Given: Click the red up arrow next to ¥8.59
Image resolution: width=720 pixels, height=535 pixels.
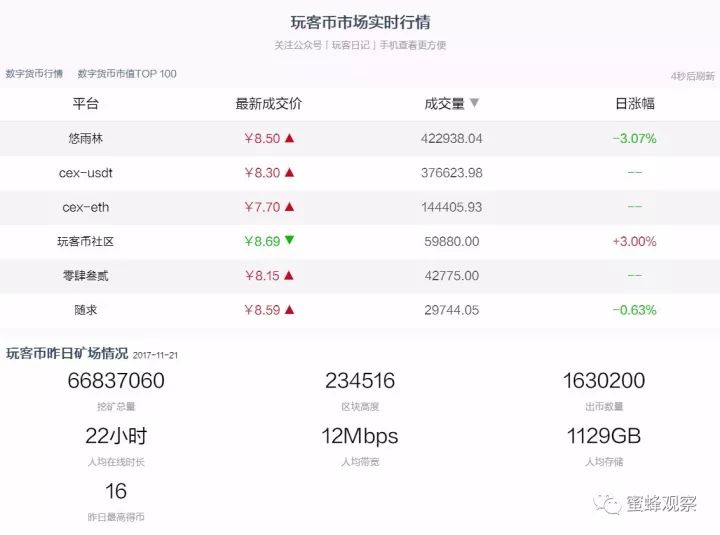Looking at the screenshot, I should [289, 310].
